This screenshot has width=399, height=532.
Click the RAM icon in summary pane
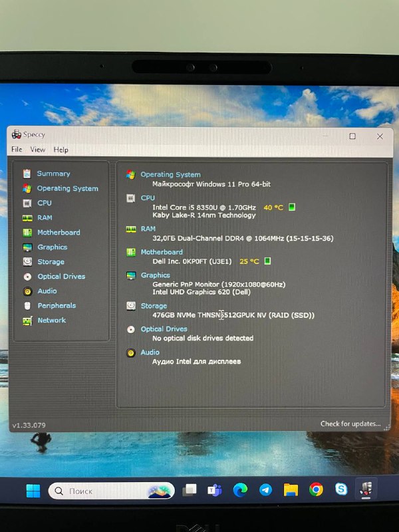tap(131, 229)
